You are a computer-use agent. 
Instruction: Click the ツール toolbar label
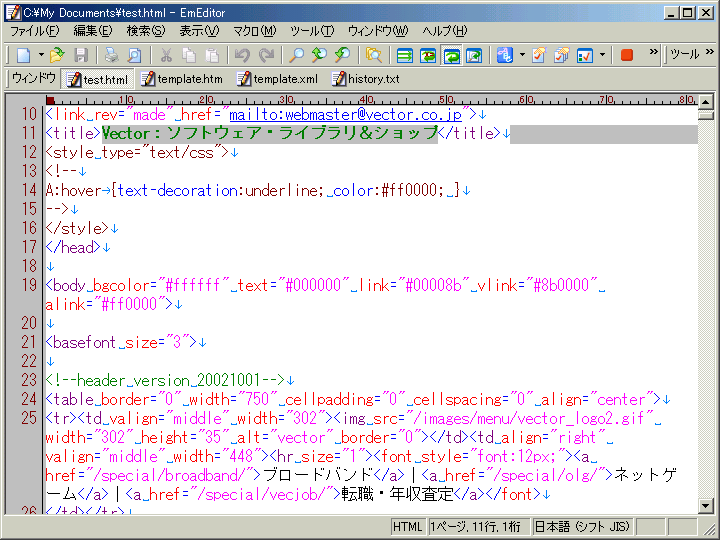click(x=685, y=55)
